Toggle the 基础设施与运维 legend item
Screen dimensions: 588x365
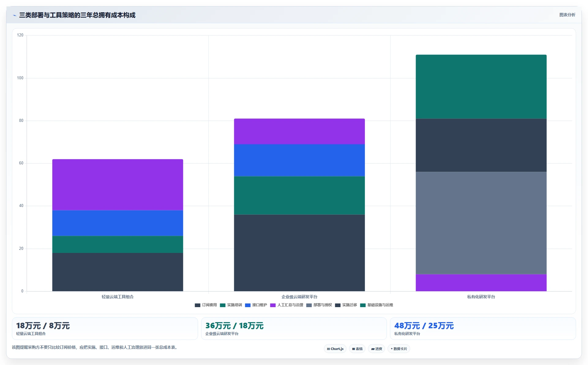click(376, 305)
